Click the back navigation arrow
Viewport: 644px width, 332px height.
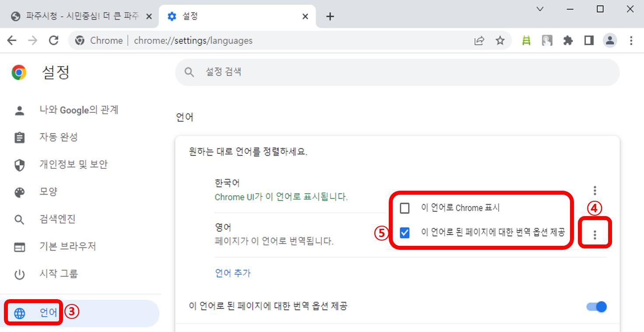pyautogui.click(x=11, y=40)
